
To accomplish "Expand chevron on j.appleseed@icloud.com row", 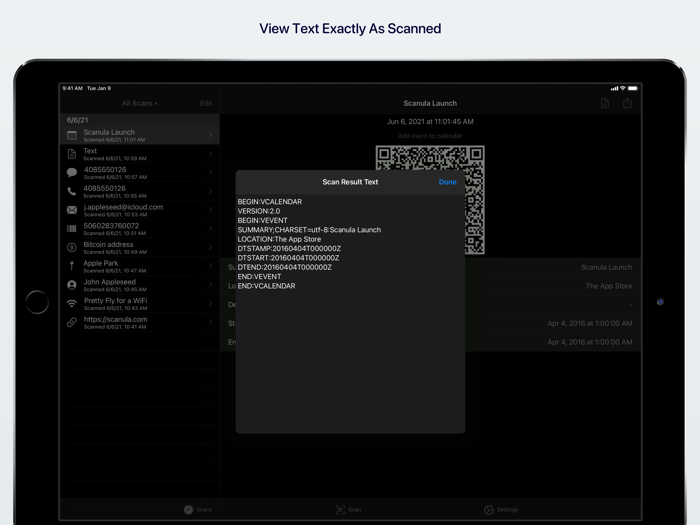I will tap(210, 210).
